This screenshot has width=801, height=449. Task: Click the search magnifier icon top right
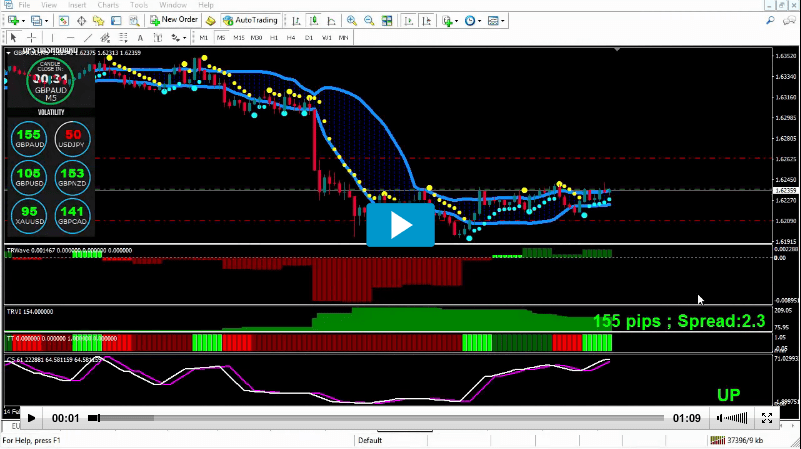click(x=770, y=20)
